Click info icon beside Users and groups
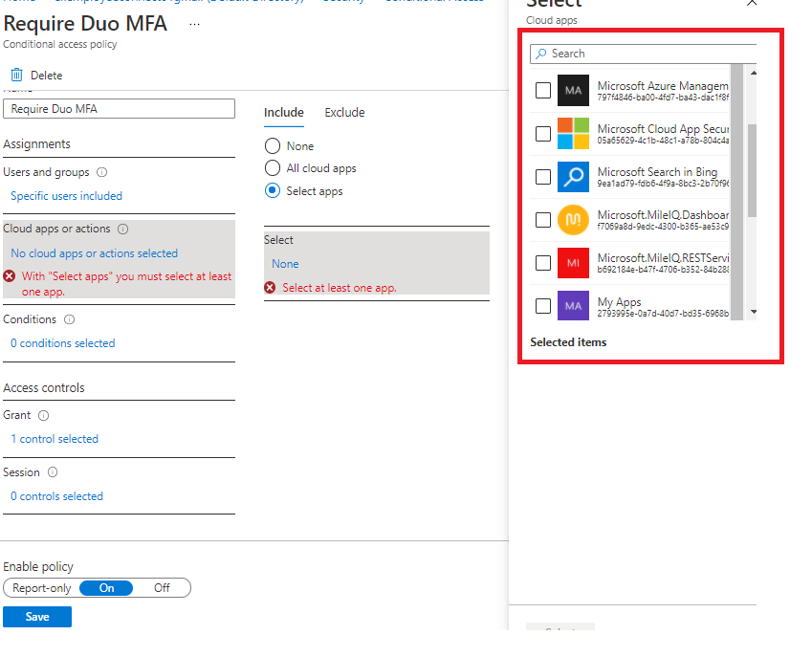Screen dimensions: 812x657 pos(102,172)
